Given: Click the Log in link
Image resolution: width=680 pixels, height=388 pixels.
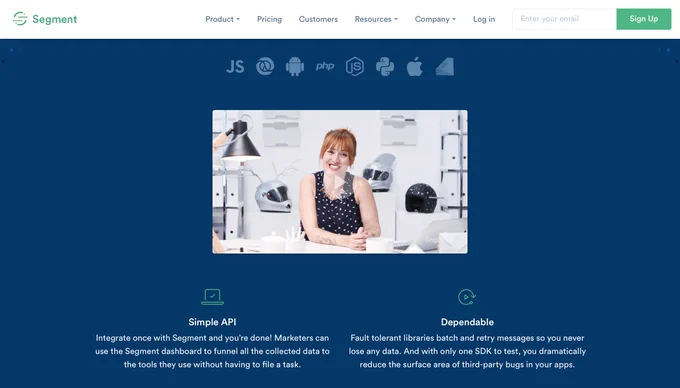Looking at the screenshot, I should 484,19.
